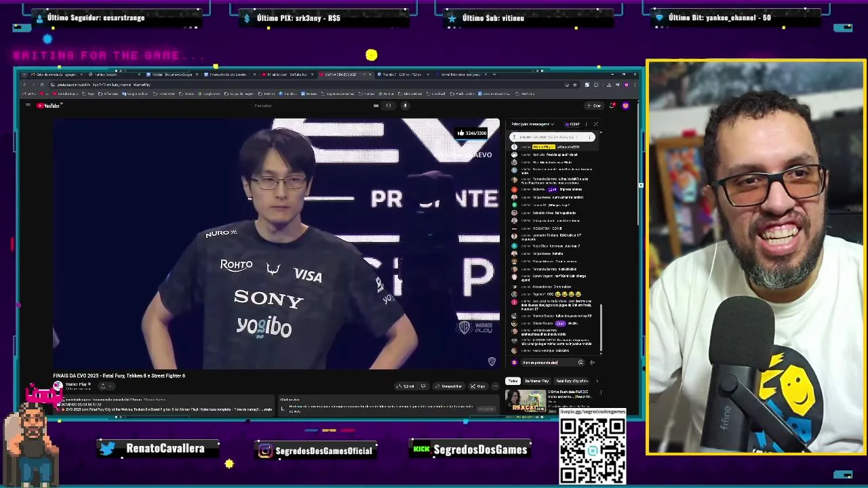Click the browser address bar URL
Screen dimensions: 868x488
[x=104, y=85]
